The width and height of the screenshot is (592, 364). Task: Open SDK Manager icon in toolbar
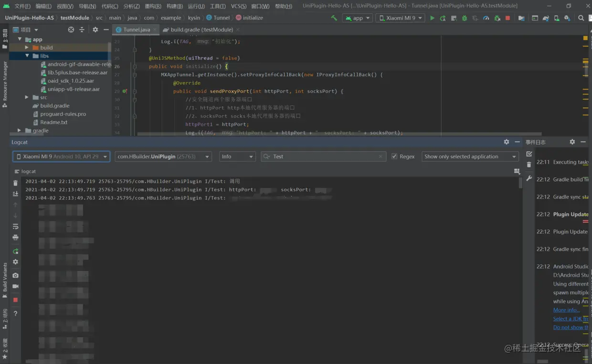(567, 18)
